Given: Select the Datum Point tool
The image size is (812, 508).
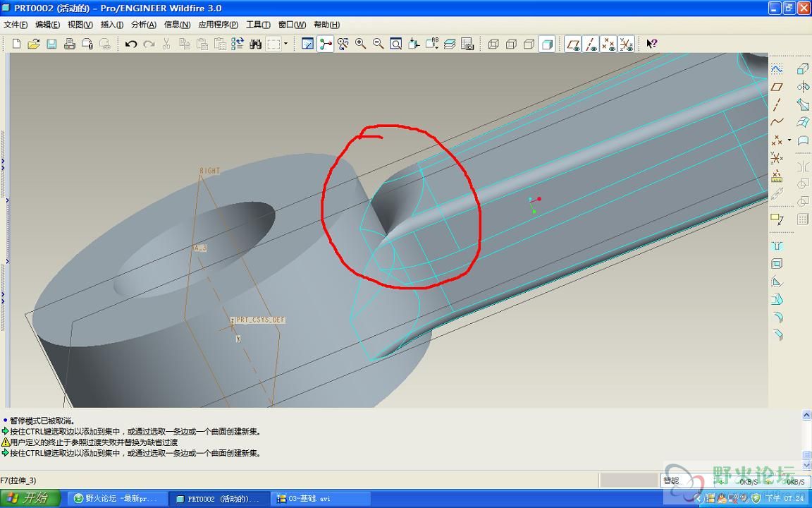Looking at the screenshot, I should coord(777,140).
